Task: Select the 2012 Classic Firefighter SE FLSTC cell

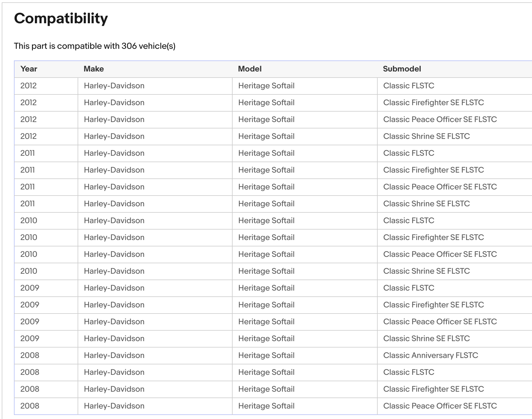Action: tap(433, 103)
